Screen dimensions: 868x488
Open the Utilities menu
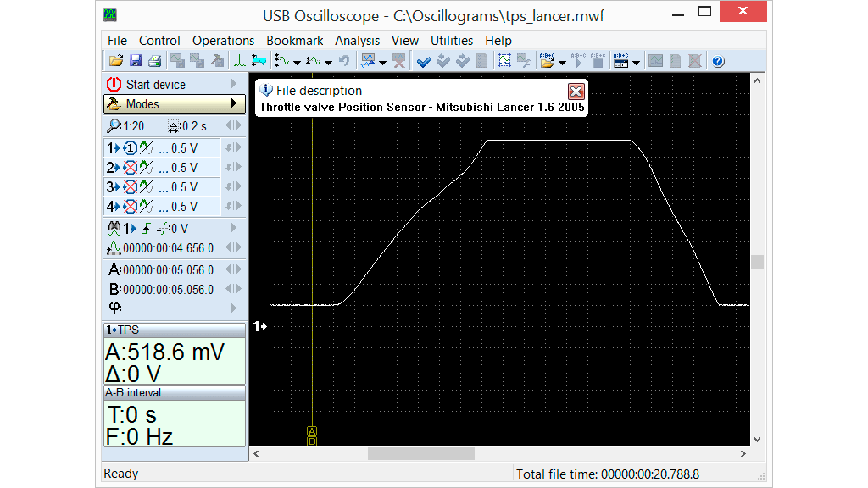tap(452, 41)
